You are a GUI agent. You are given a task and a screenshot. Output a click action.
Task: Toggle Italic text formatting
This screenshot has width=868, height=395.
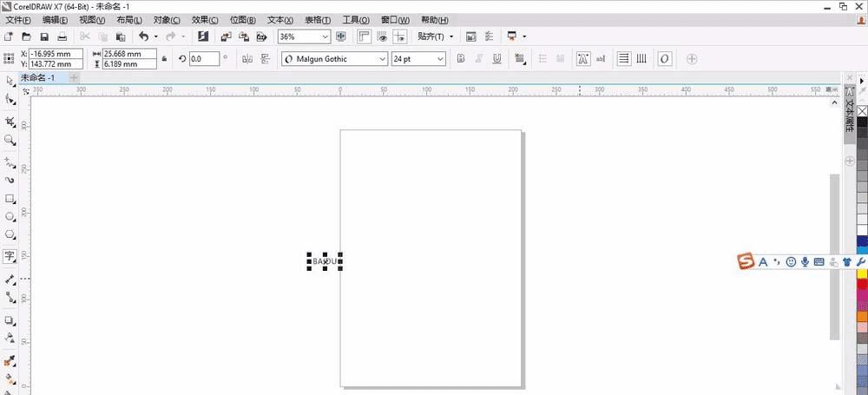click(479, 59)
